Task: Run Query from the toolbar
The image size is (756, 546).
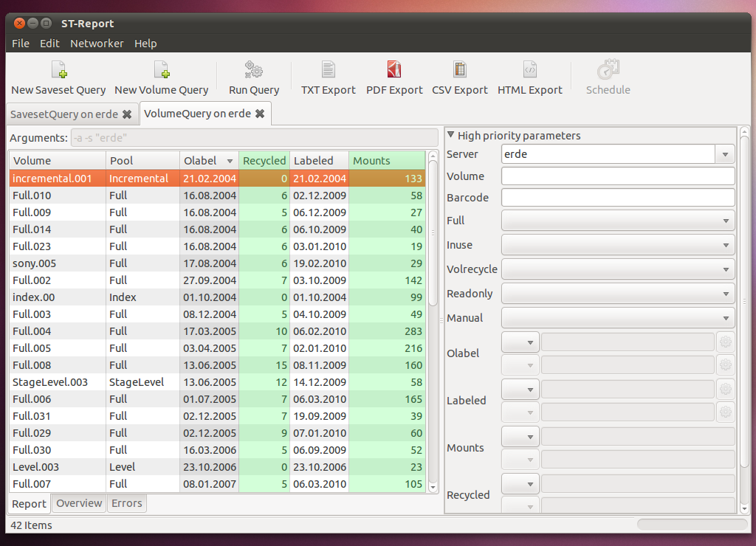Action: click(254, 77)
